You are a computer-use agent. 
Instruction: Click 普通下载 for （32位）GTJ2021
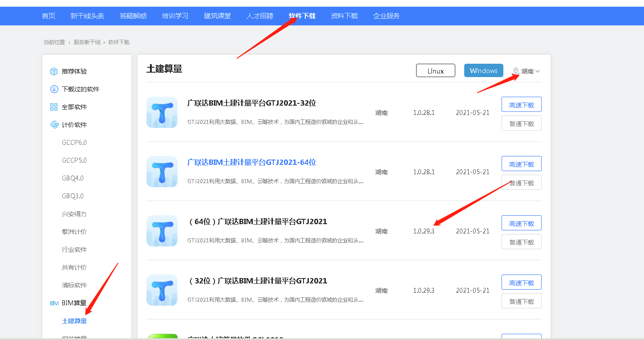coord(522,301)
